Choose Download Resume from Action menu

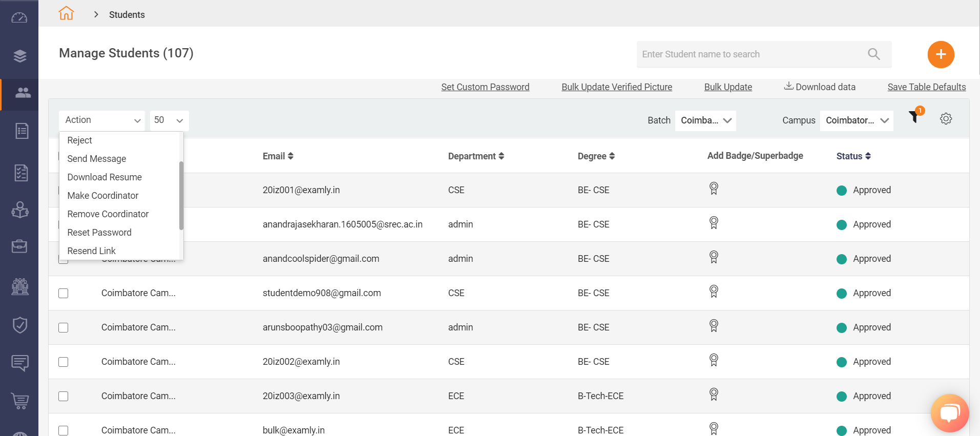click(x=119, y=177)
